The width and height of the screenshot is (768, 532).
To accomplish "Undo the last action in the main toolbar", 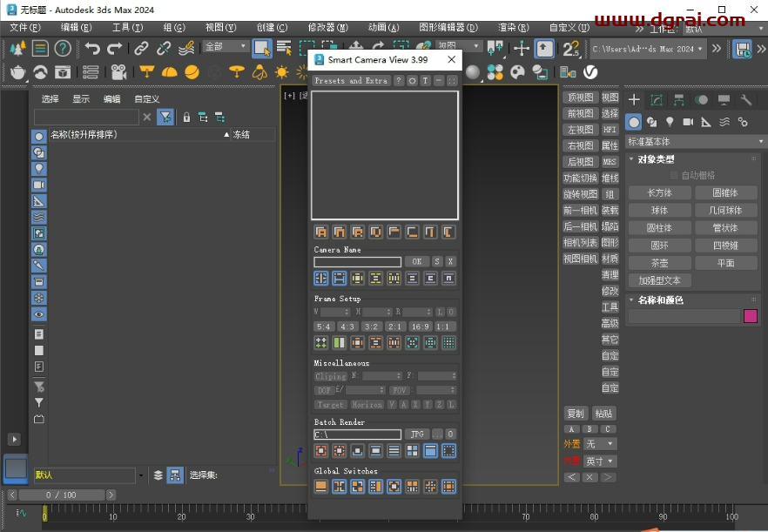I will pyautogui.click(x=92, y=48).
